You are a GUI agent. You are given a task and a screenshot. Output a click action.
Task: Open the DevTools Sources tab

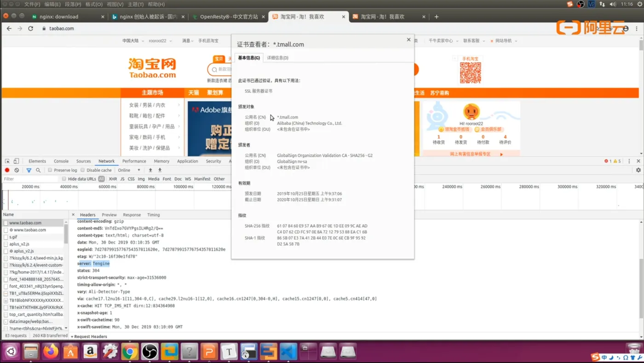83,161
